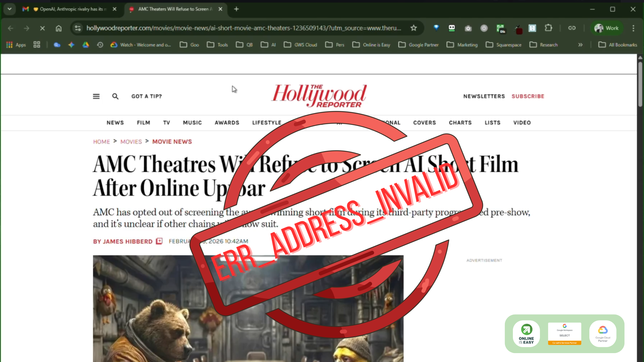The width and height of the screenshot is (644, 362).
Task: Open the Notion extension icon
Action: click(x=532, y=28)
